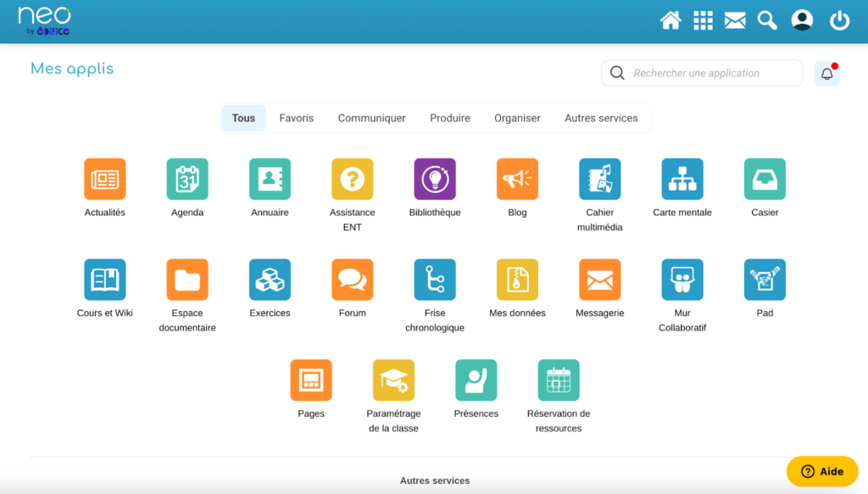Click the header search magnifier icon
868x494 pixels.
click(x=767, y=20)
